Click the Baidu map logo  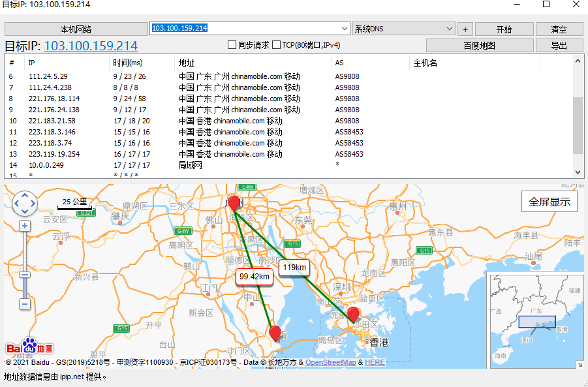29,347
